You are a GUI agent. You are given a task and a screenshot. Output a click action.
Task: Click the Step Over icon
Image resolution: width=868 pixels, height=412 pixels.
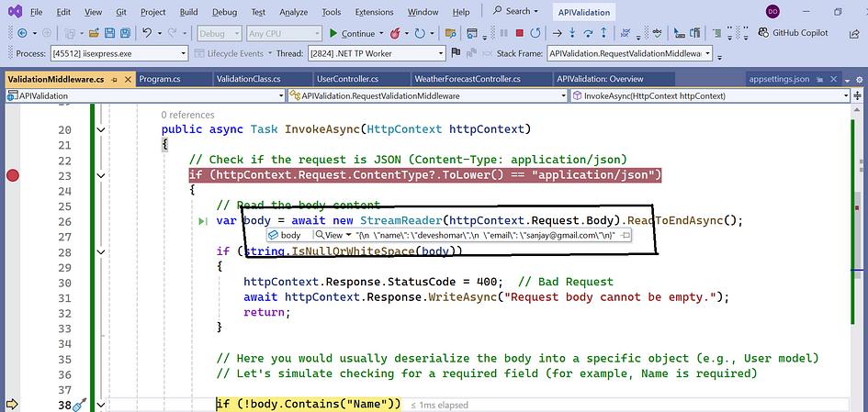(x=589, y=33)
